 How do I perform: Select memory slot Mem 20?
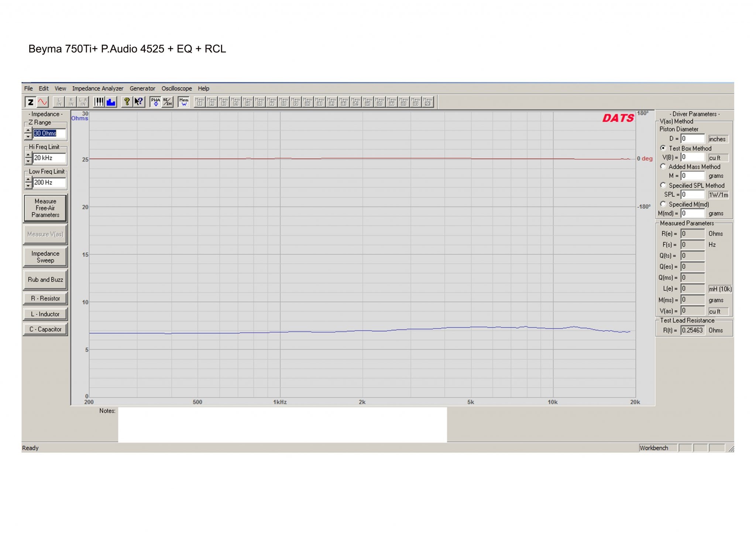[x=428, y=102]
